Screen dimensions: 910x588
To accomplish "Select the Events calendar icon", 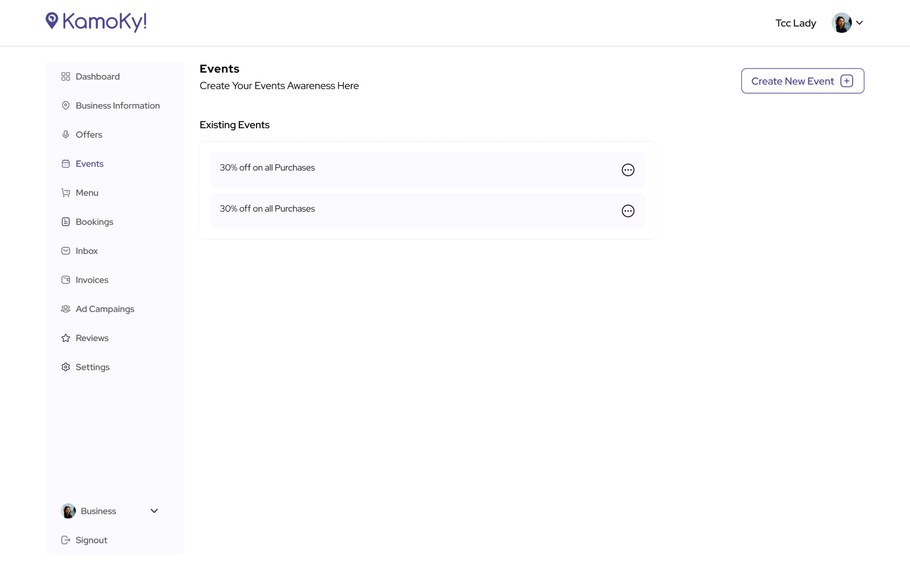I will coord(66,164).
